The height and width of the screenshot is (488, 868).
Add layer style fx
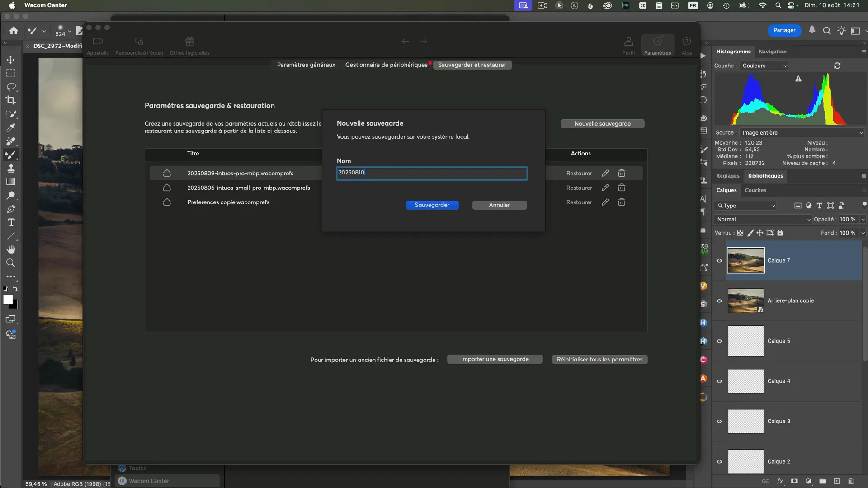coord(780,481)
